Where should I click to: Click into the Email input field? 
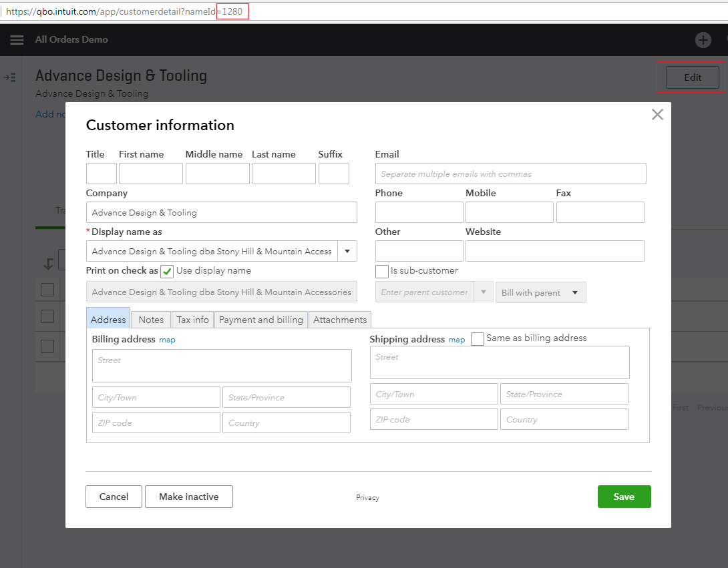coord(510,174)
